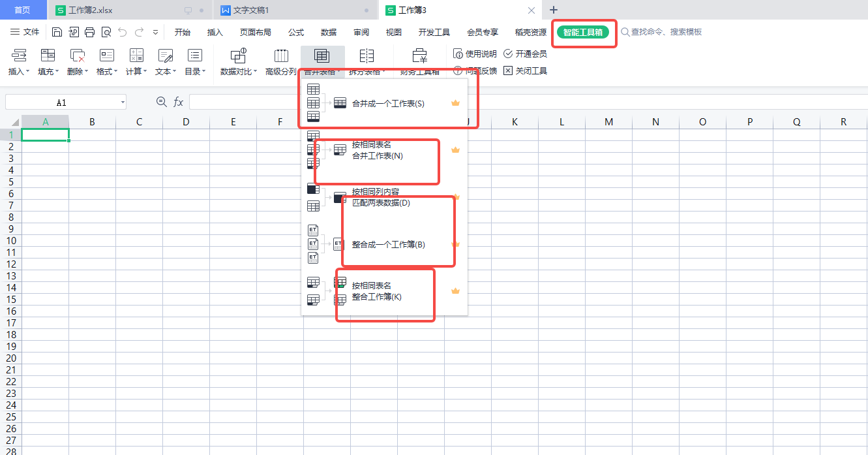Open the Name Box dropdown arrow
868x455 pixels.
[x=123, y=102]
